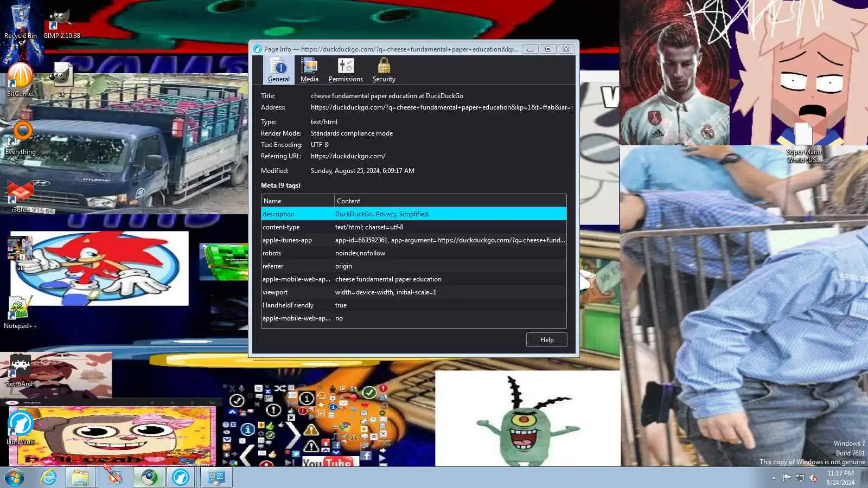Screen dimensions: 868x488
Task: Click the muted volume tray icon
Action: click(x=813, y=478)
